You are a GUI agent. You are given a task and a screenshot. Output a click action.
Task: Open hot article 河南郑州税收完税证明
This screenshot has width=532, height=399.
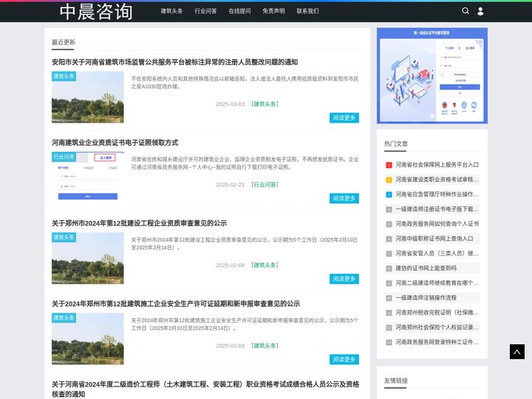(437, 313)
